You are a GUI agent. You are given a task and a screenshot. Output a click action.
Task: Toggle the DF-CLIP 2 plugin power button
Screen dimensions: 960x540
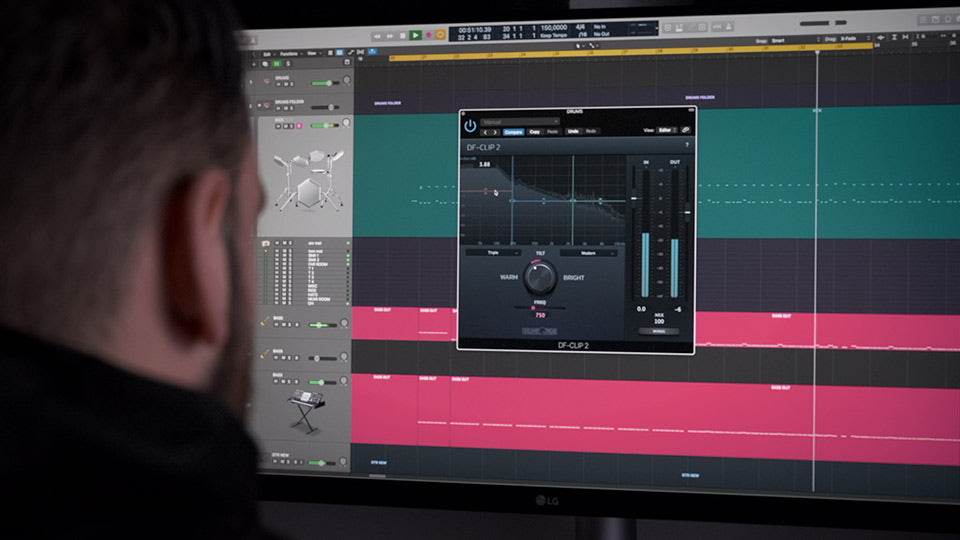(x=470, y=127)
